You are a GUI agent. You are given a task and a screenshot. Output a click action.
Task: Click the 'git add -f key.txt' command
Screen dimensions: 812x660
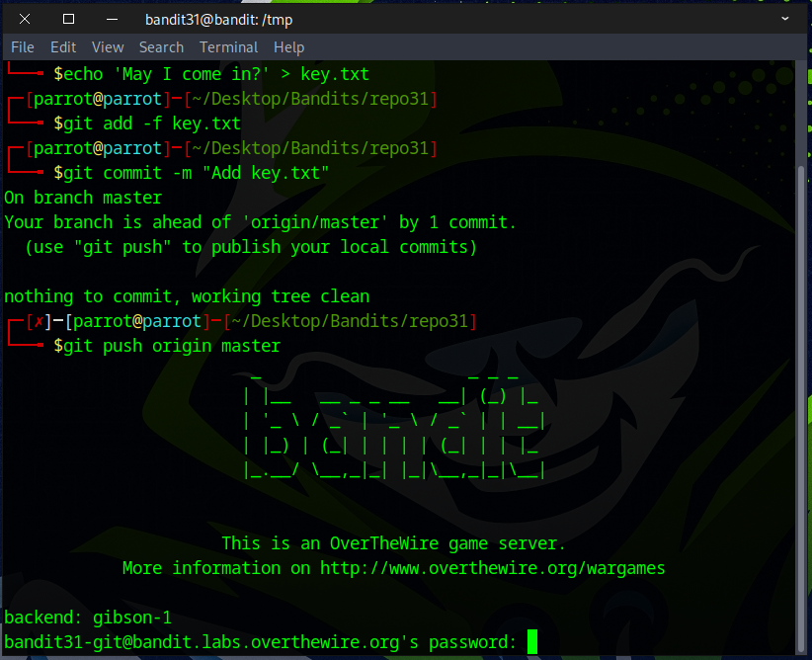(147, 124)
